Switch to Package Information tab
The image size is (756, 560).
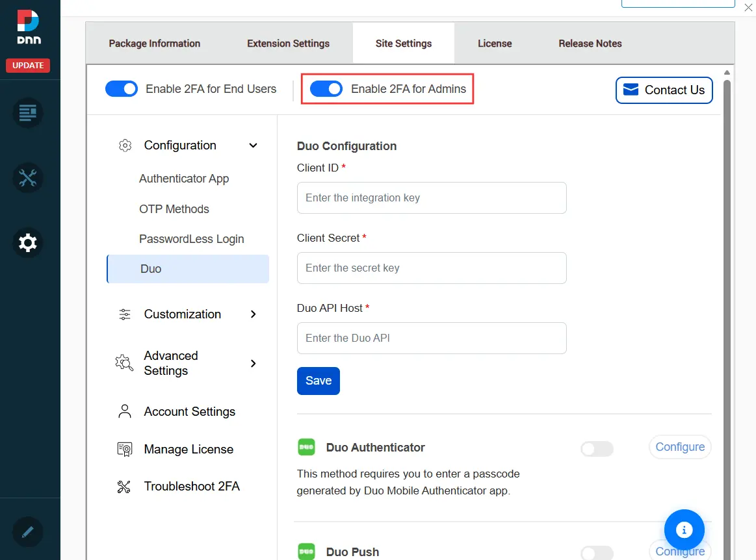(x=154, y=44)
